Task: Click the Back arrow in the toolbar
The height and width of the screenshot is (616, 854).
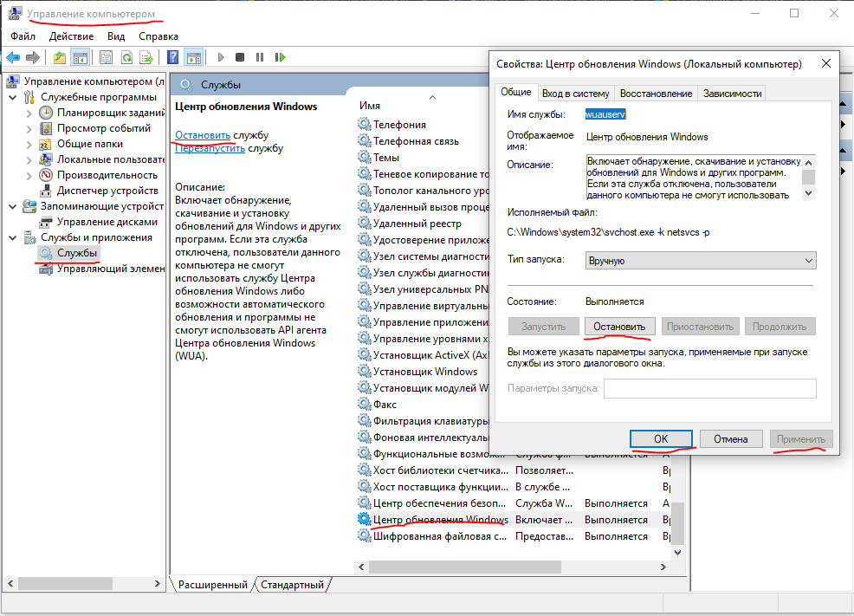Action: [x=13, y=57]
